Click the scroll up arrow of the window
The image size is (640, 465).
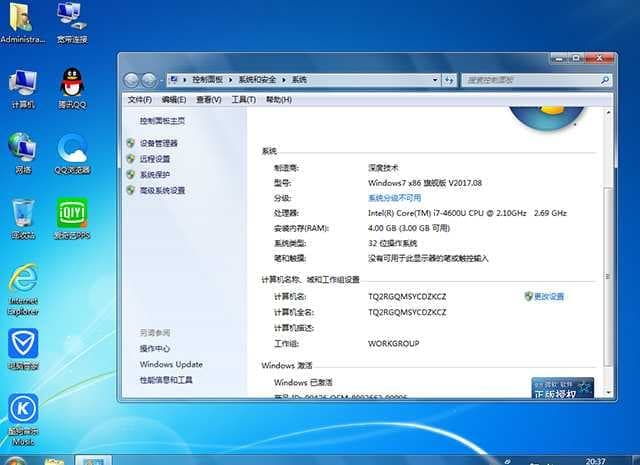(608, 112)
